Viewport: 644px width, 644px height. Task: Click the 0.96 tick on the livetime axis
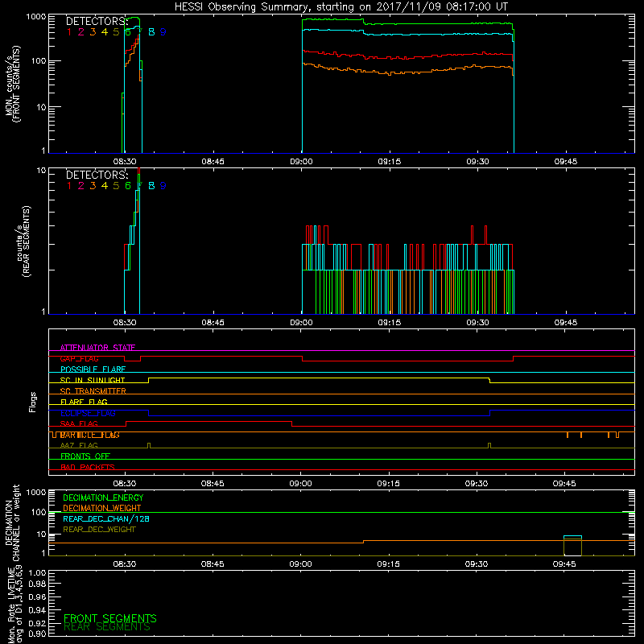point(37,597)
